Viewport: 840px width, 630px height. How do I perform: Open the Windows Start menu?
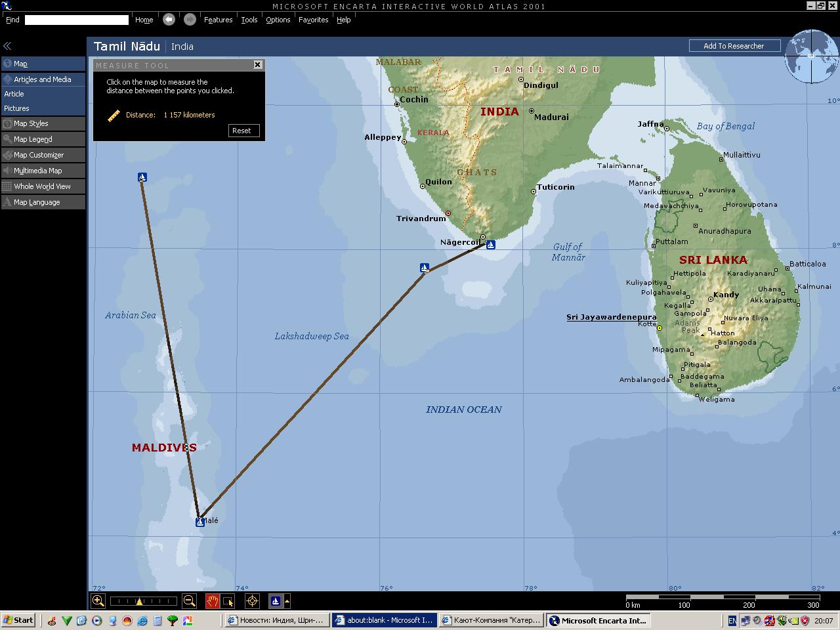point(18,620)
